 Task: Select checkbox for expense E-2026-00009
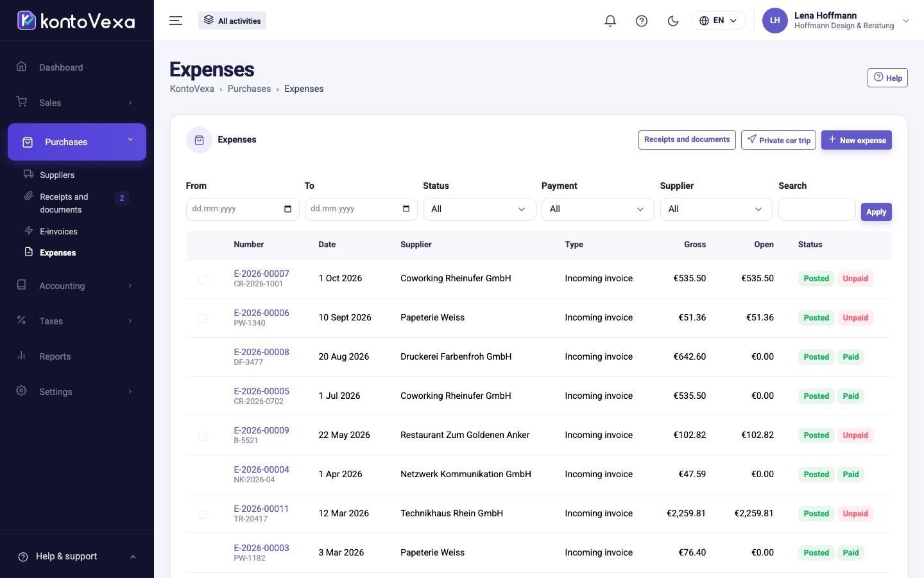[203, 436]
